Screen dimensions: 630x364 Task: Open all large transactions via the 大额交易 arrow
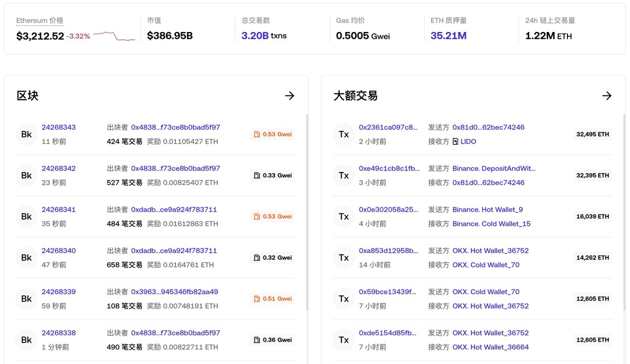coord(606,95)
